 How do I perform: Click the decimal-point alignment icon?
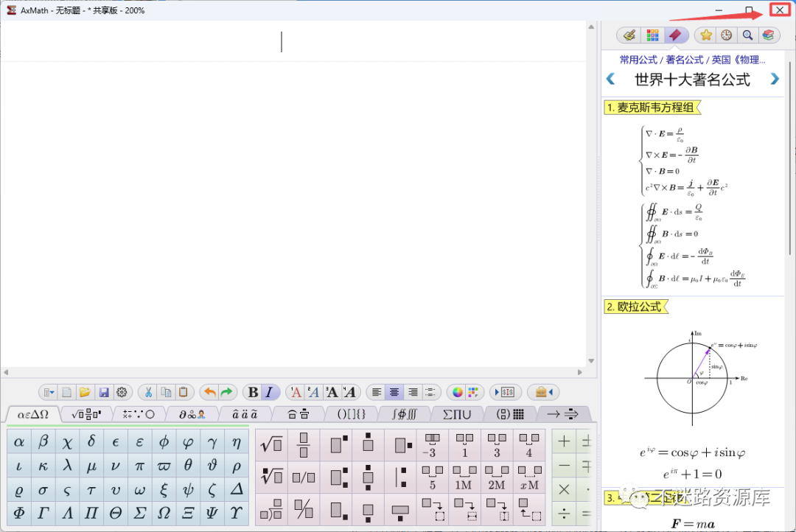coord(430,392)
